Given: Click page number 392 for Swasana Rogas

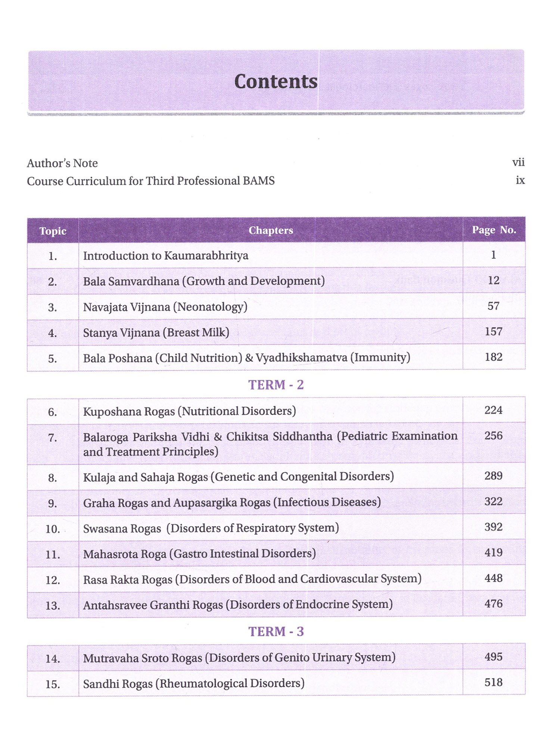Looking at the screenshot, I should 493,527.
